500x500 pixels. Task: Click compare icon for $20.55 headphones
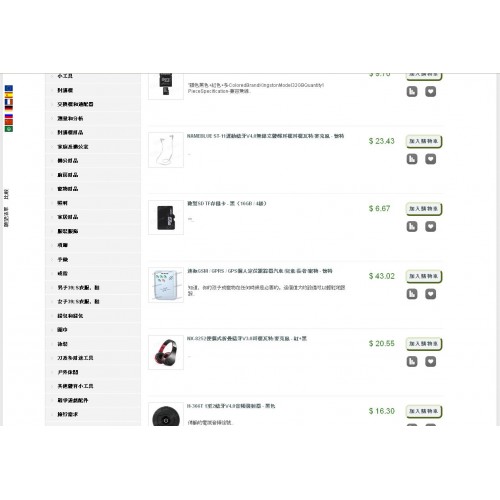tap(412, 361)
